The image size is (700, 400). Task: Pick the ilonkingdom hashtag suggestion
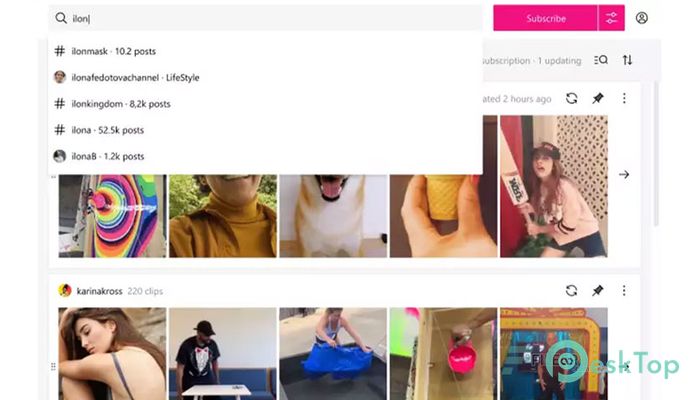[x=265, y=104]
